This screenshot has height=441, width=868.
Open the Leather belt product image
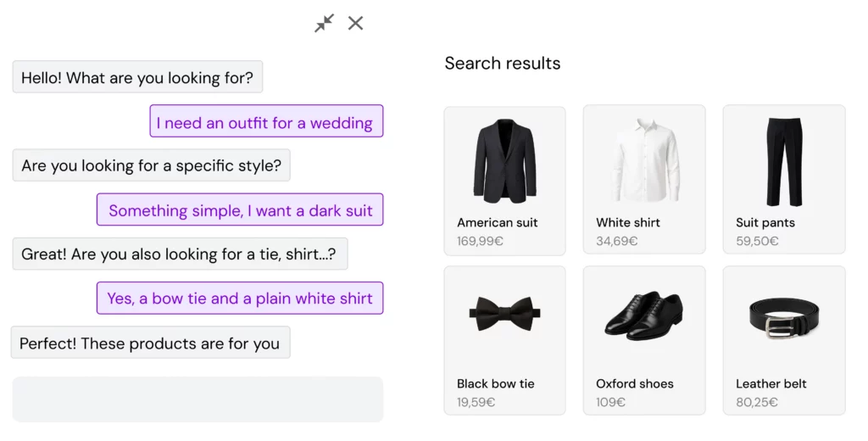point(783,315)
